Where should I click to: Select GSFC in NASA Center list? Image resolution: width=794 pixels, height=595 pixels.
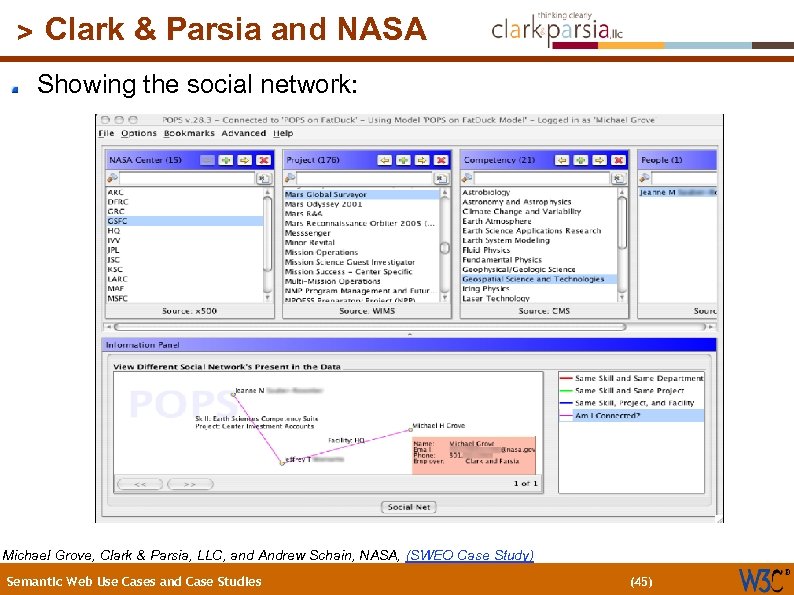pos(185,221)
